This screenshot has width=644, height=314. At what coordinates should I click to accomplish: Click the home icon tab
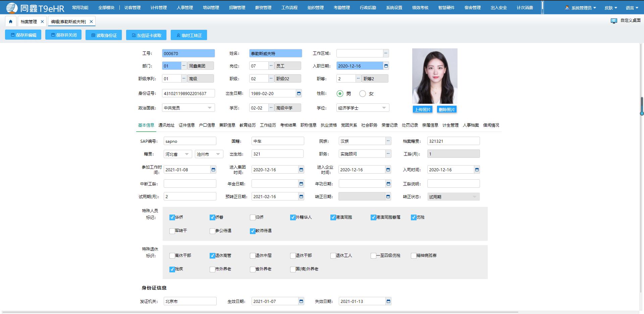[x=10, y=21]
